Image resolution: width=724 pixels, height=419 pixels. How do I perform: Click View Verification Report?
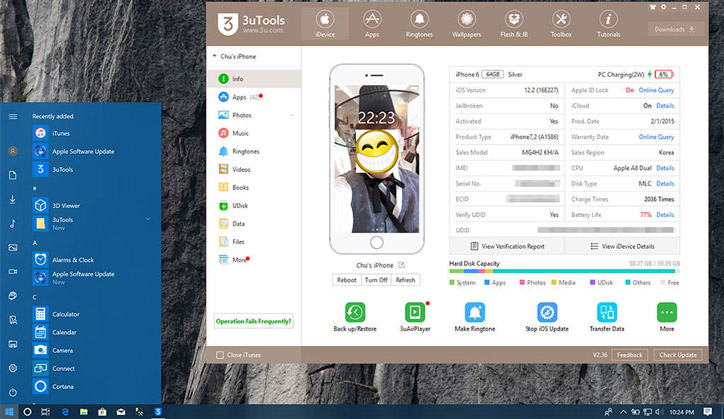507,246
